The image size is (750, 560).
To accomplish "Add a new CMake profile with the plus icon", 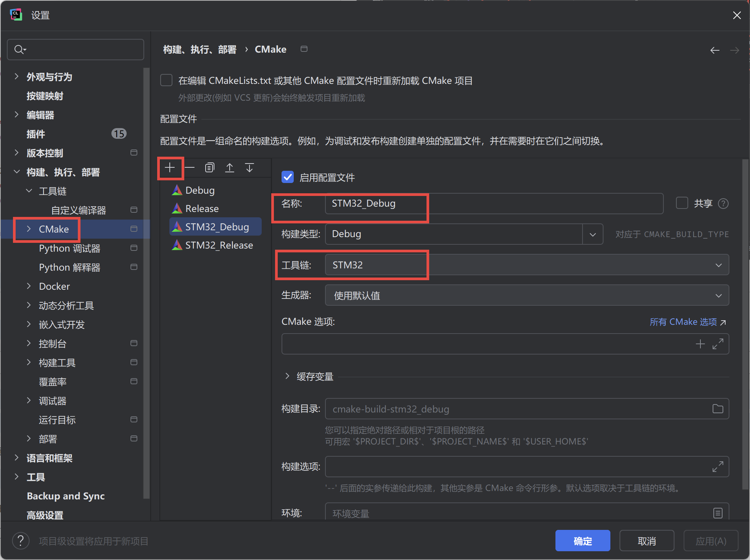I will (x=170, y=167).
